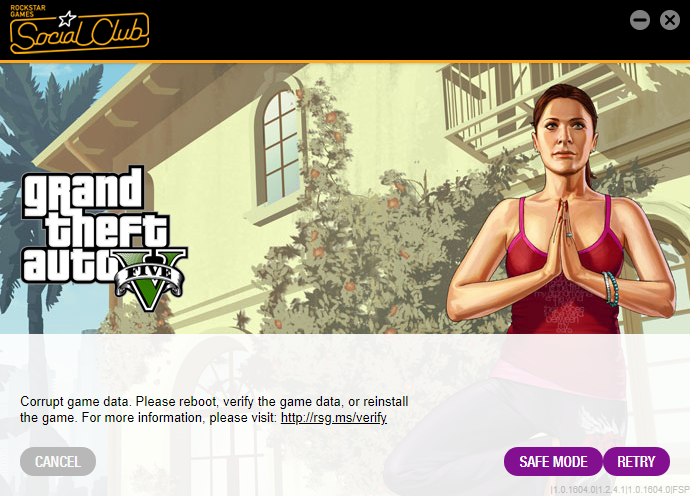Click the Corrupt game data error message
Image resolution: width=690 pixels, height=496 pixels.
point(214,409)
